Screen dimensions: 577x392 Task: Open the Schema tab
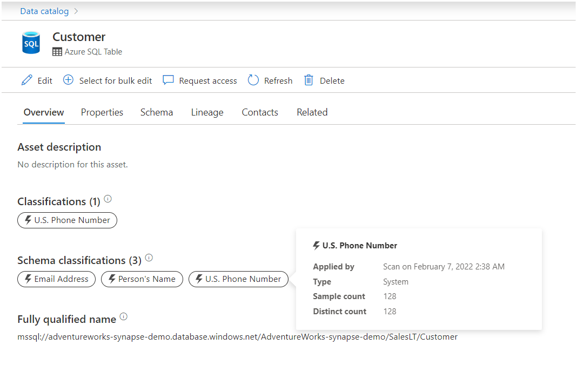click(x=156, y=112)
